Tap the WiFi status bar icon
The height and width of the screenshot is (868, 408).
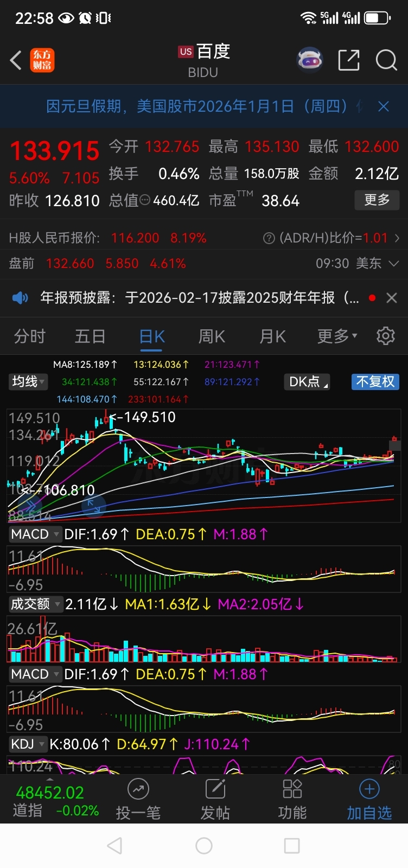pos(308,18)
